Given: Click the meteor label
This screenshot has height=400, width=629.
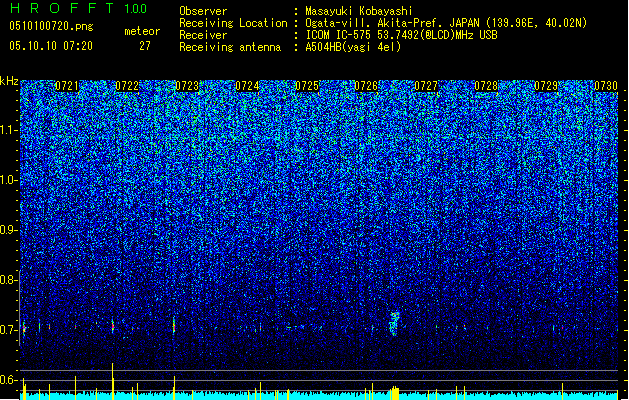Looking at the screenshot, I should pyautogui.click(x=142, y=31).
